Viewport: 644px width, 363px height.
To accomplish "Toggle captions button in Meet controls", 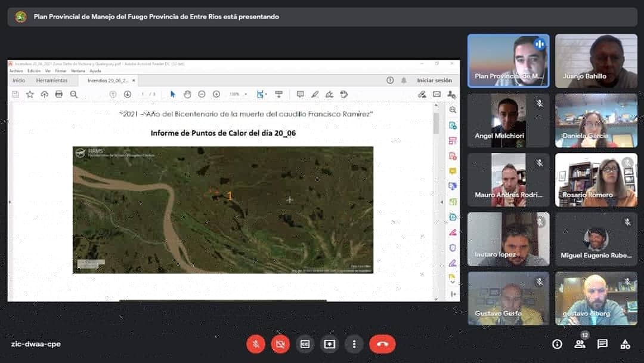I will [305, 344].
